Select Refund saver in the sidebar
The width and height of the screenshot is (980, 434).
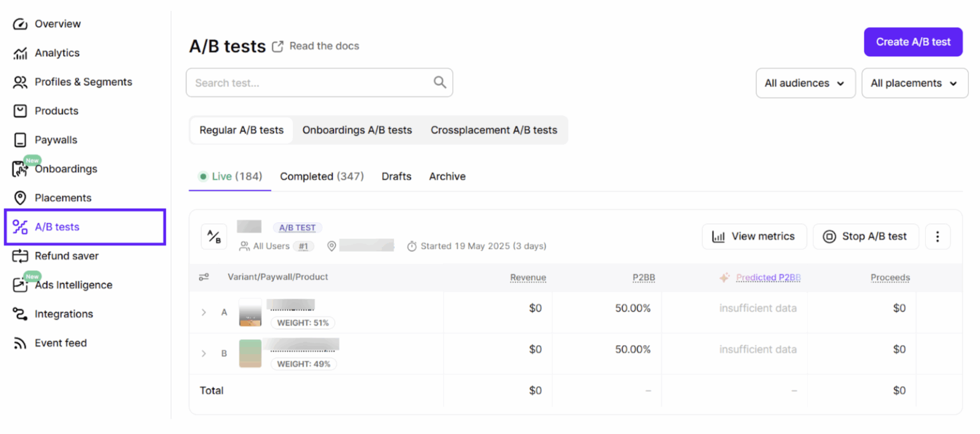(x=66, y=256)
